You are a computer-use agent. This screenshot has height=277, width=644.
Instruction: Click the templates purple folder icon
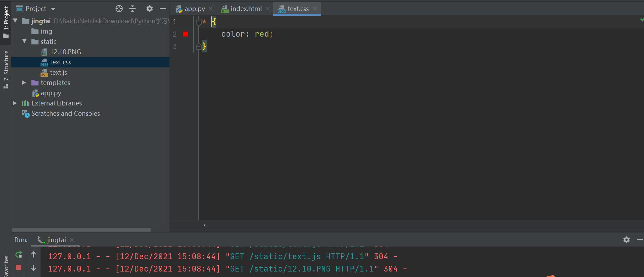[35, 83]
